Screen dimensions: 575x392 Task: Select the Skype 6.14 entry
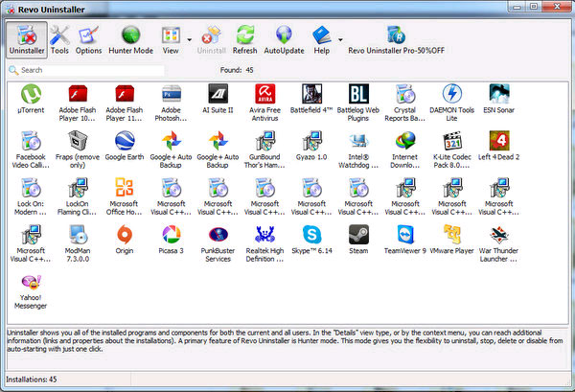(312, 238)
